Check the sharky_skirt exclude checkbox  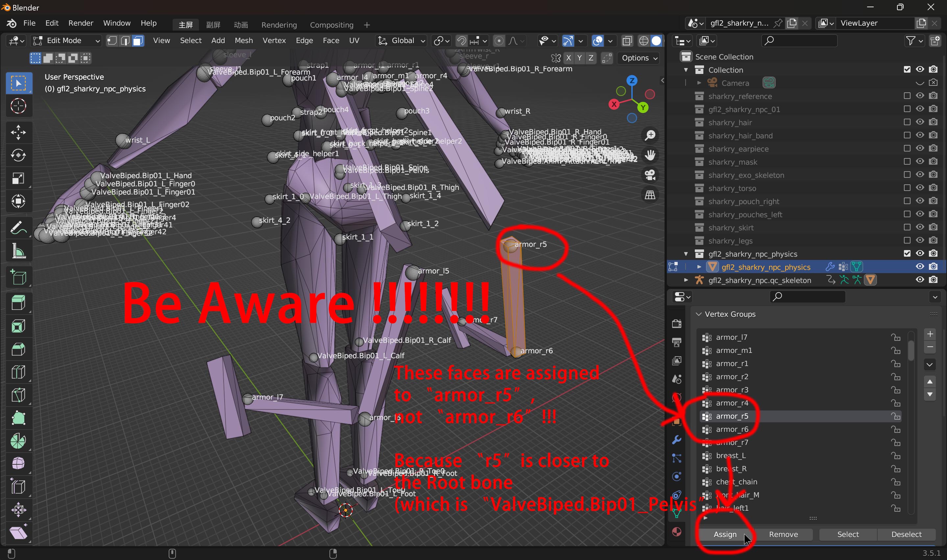coord(907,227)
